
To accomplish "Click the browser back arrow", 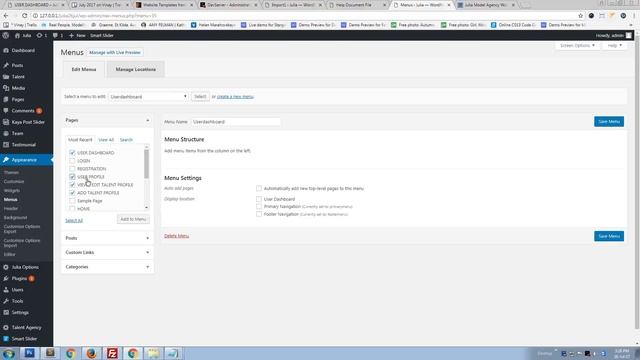I will pyautogui.click(x=6, y=16).
